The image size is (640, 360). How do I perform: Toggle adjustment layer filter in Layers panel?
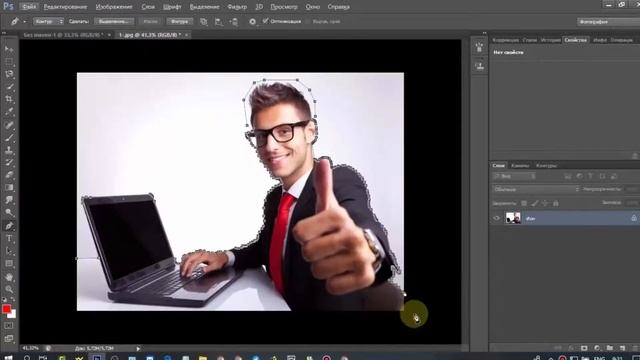click(x=579, y=176)
